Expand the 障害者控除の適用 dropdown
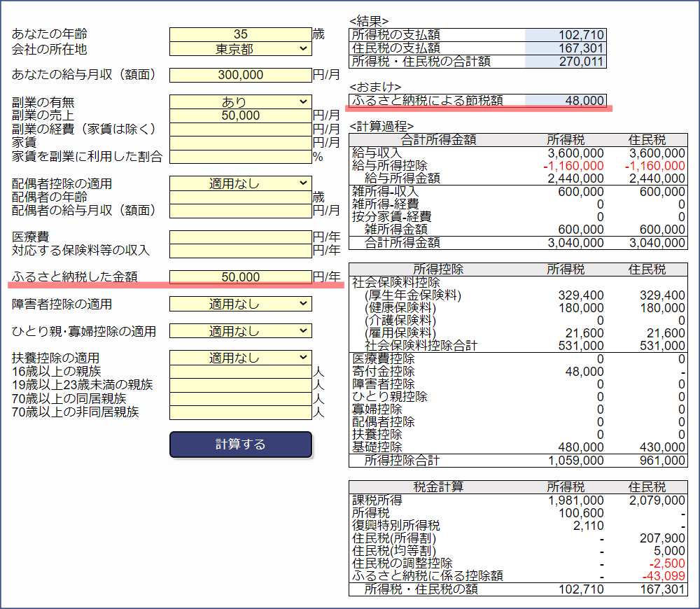The height and width of the screenshot is (609, 700). pos(241,304)
